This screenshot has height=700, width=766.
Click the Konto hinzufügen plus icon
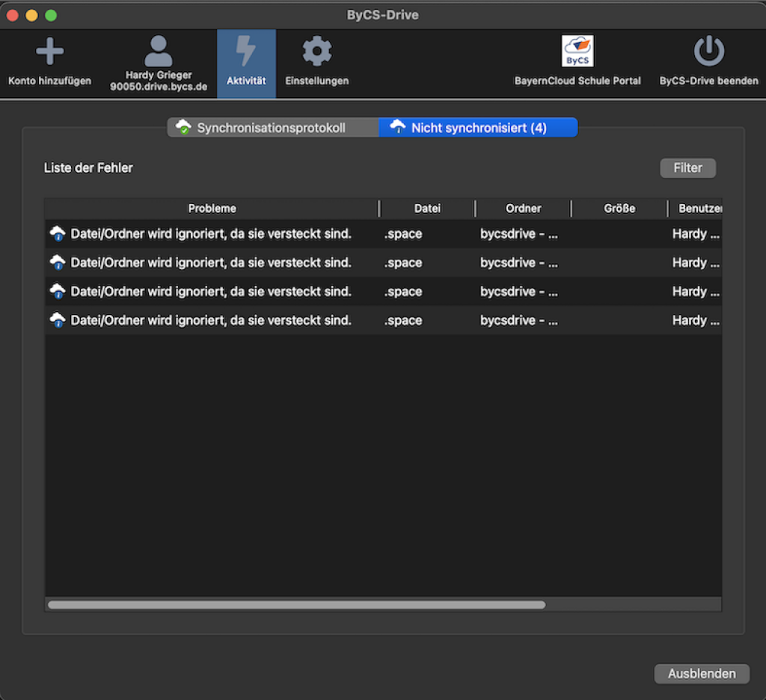[x=49, y=51]
